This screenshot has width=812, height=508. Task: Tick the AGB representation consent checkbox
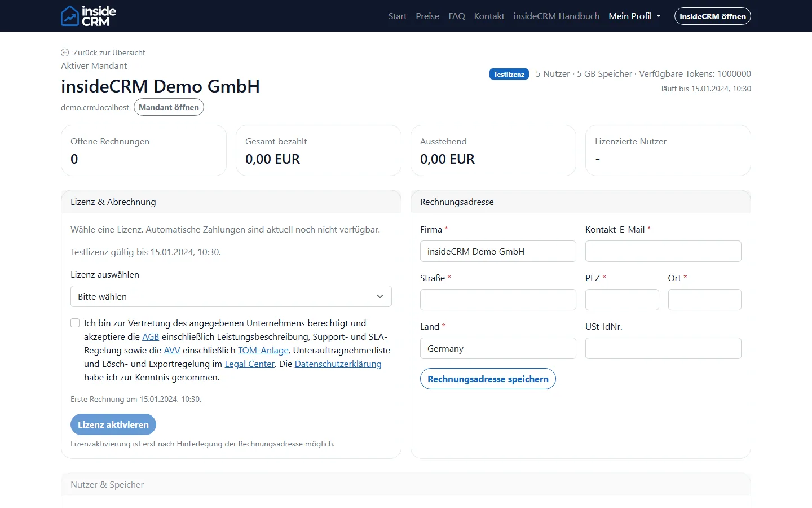coord(75,323)
